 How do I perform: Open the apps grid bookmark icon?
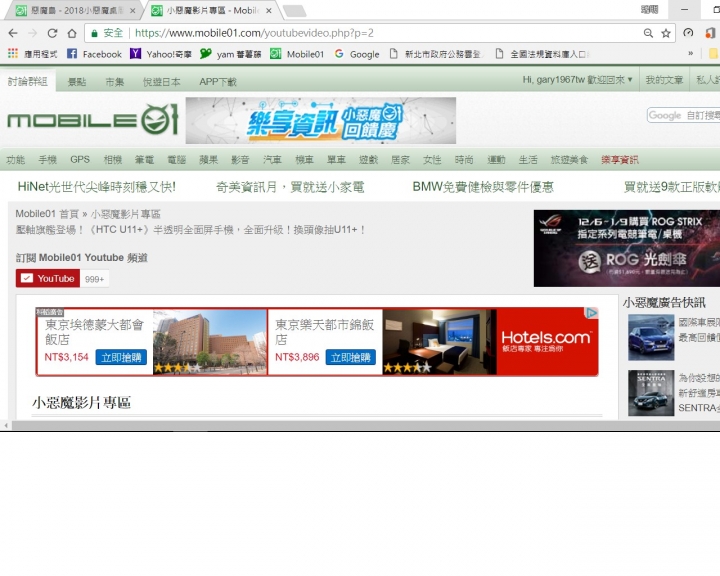[x=13, y=54]
